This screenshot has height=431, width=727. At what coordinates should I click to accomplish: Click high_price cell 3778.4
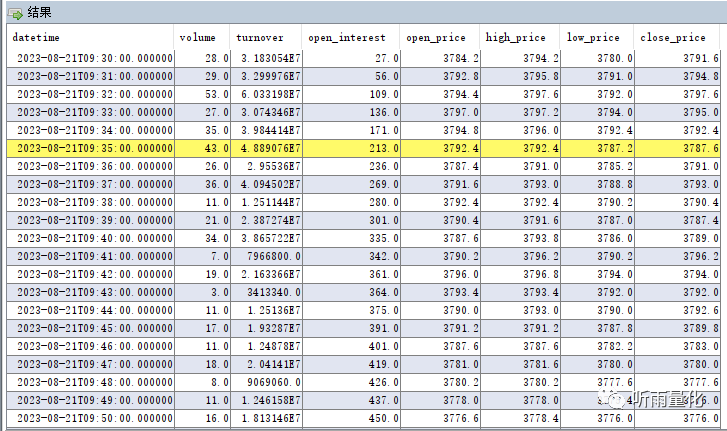(x=520, y=418)
